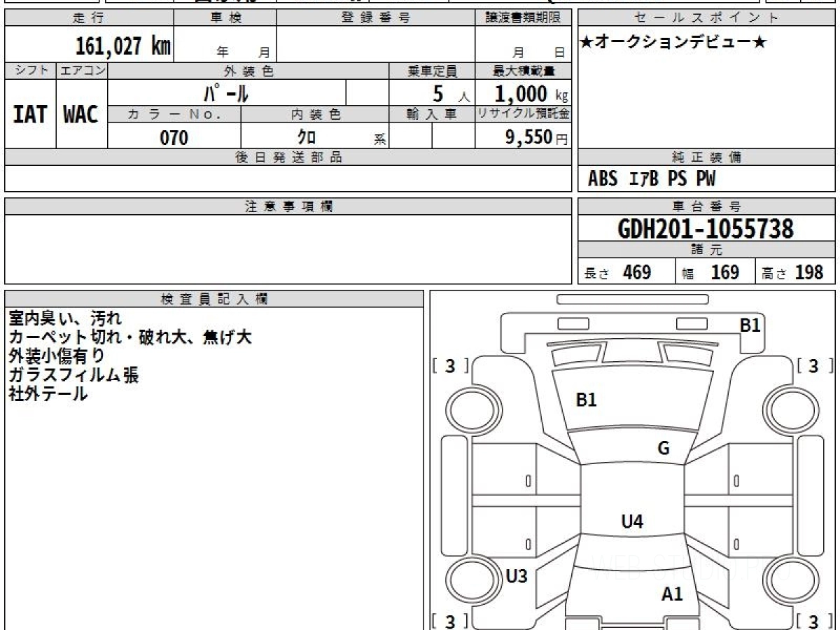Click the B1 mark on the hood
Image resolution: width=840 pixels, height=630 pixels.
coord(586,400)
